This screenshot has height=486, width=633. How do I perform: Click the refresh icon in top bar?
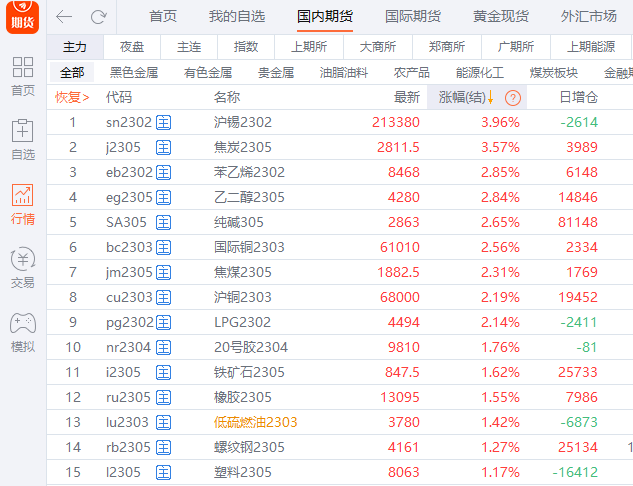tap(98, 17)
